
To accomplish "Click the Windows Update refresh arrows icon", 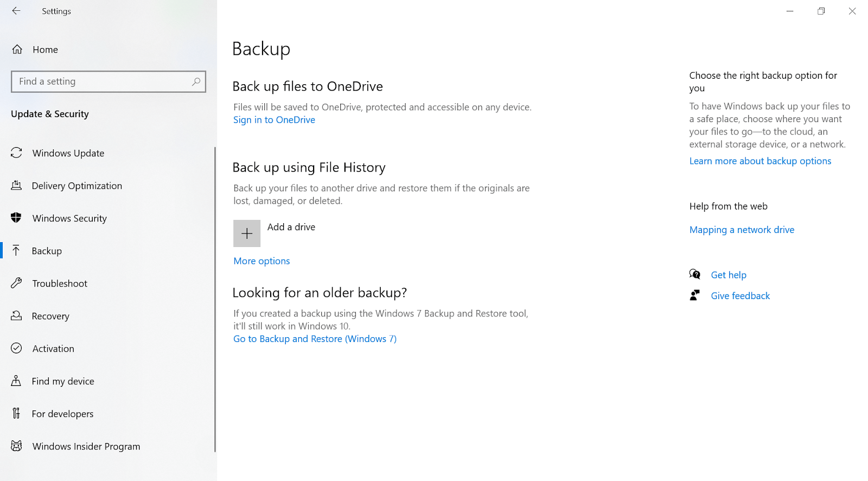I will coord(16,153).
